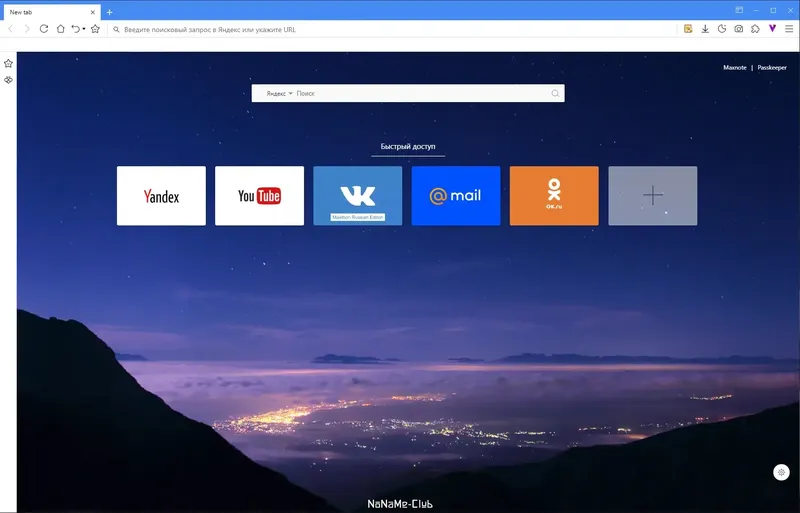Click the window layout icon in title bar
800x513 pixels.
tap(739, 10)
